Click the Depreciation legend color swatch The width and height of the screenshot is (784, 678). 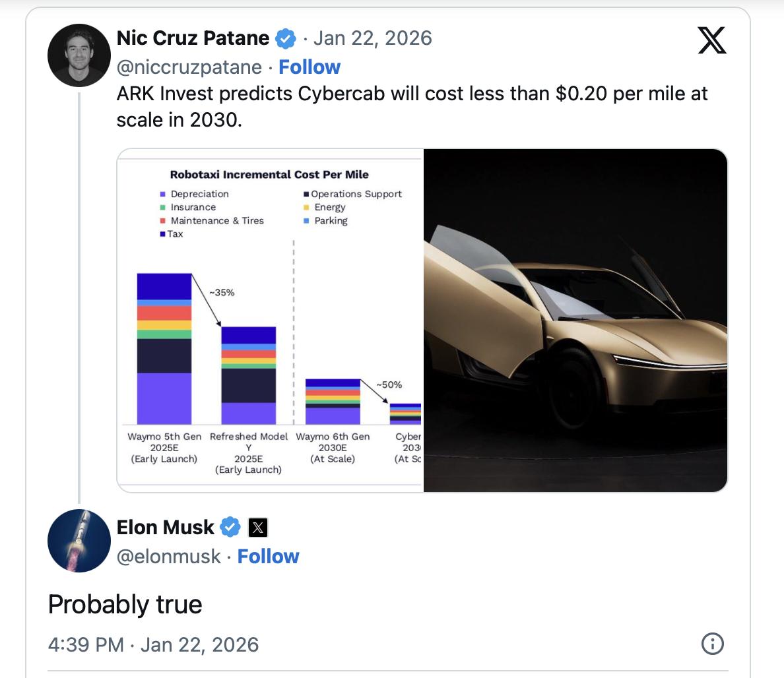(x=162, y=194)
